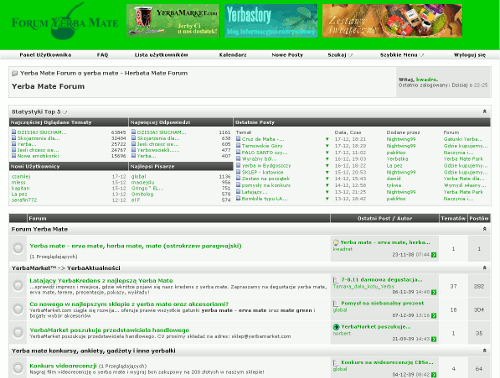Click green arrow in Tarnowskie Góry row
Image resolution: width=500 pixels, height=378 pixels.
327,146
